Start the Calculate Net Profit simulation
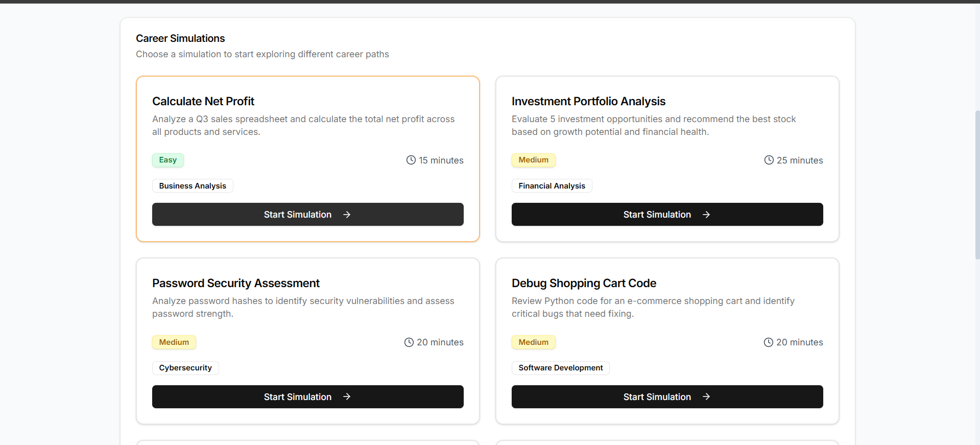Image resolution: width=980 pixels, height=445 pixels. [308, 215]
